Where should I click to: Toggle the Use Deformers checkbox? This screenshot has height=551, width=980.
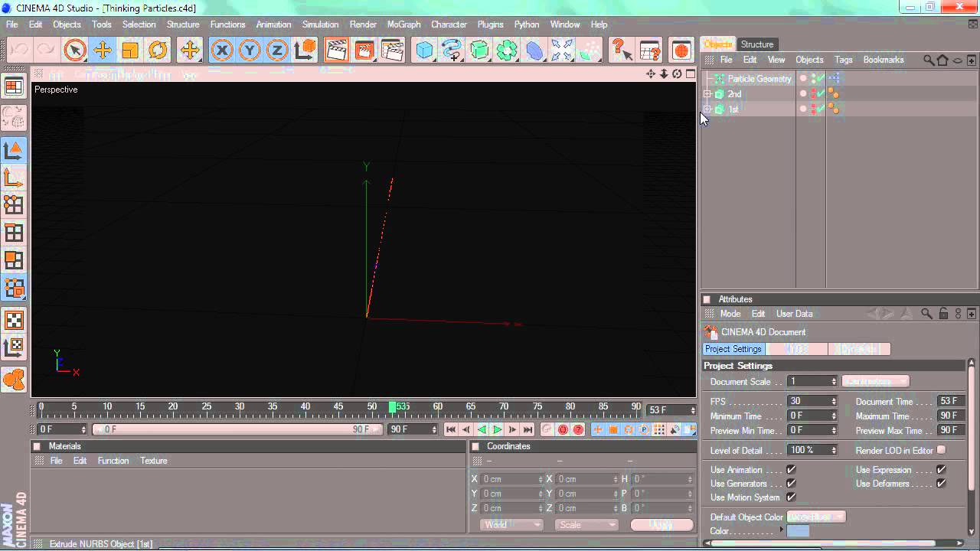pyautogui.click(x=941, y=484)
